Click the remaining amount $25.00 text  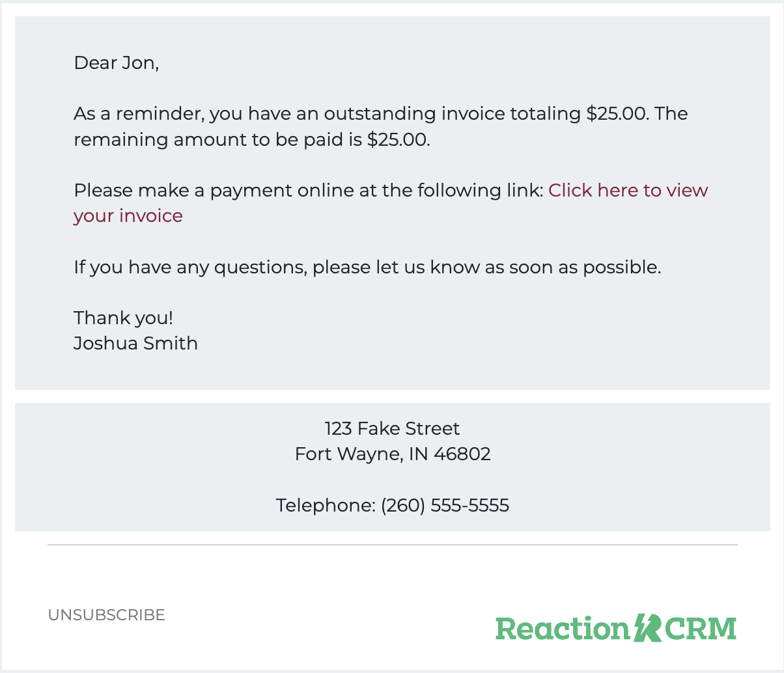(399, 139)
